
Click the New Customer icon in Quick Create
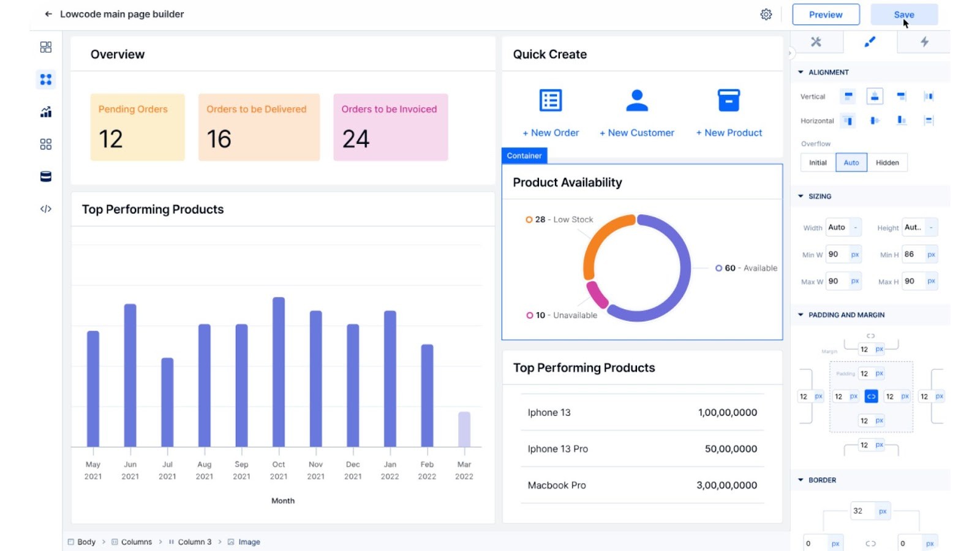(636, 100)
